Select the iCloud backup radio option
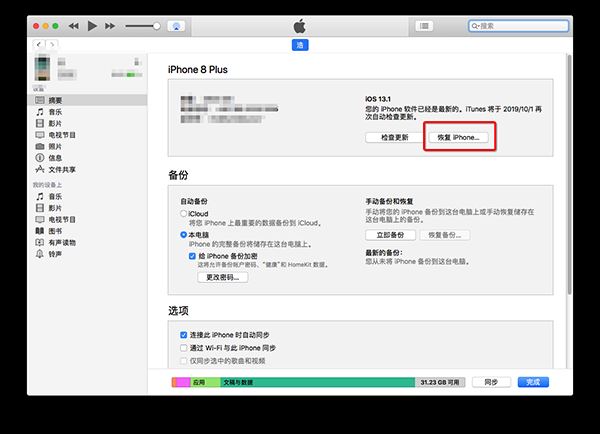The width and height of the screenshot is (600, 434). (x=184, y=214)
